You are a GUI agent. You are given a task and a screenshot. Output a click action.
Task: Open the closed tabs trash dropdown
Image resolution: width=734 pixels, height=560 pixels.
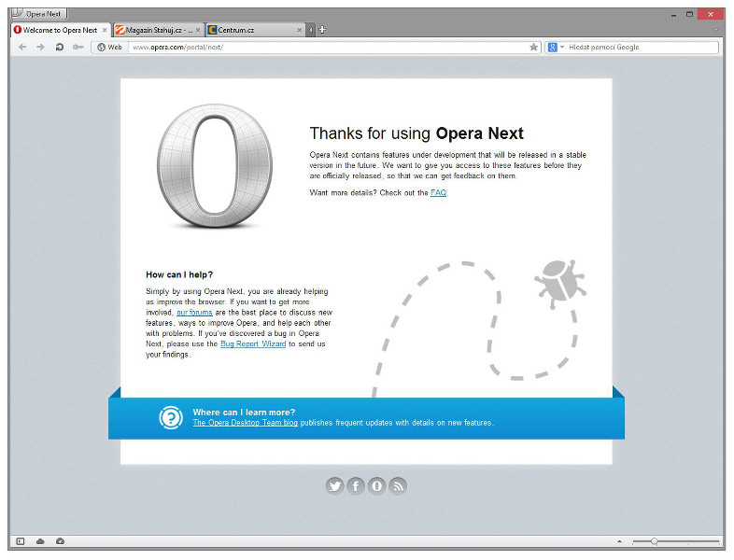[715, 30]
